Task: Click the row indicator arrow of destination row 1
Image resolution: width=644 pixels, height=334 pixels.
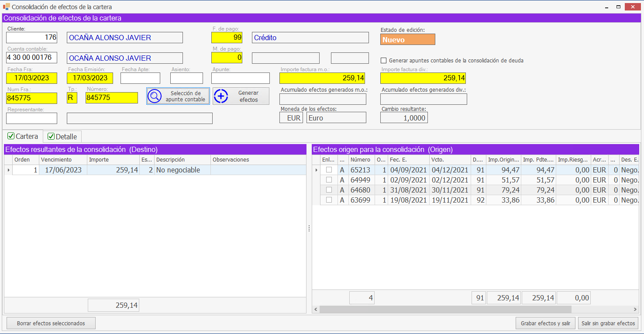Action: (x=9, y=170)
